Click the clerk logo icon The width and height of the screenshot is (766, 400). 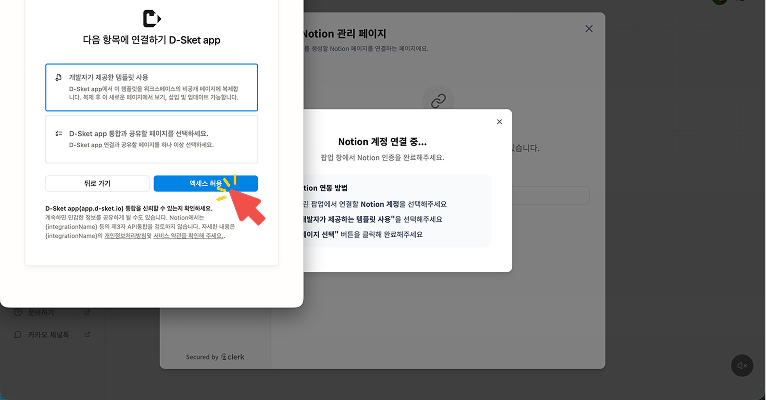[x=224, y=357]
